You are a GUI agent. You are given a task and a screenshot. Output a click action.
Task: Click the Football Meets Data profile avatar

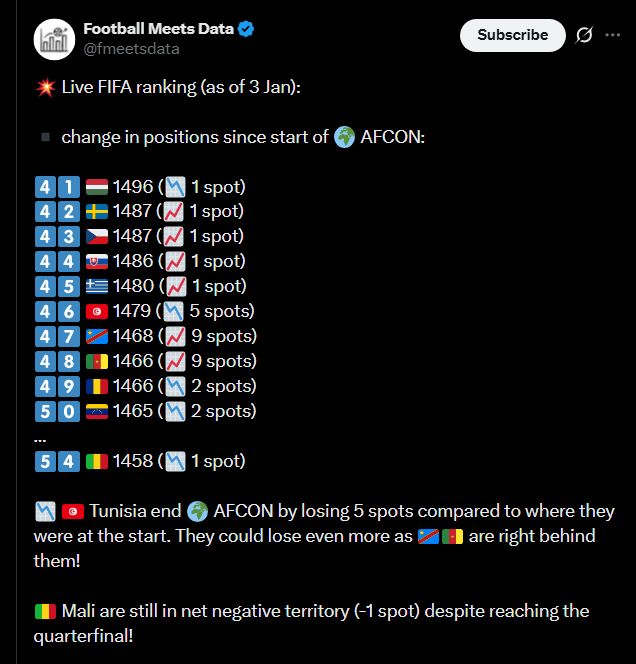pyautogui.click(x=54, y=40)
